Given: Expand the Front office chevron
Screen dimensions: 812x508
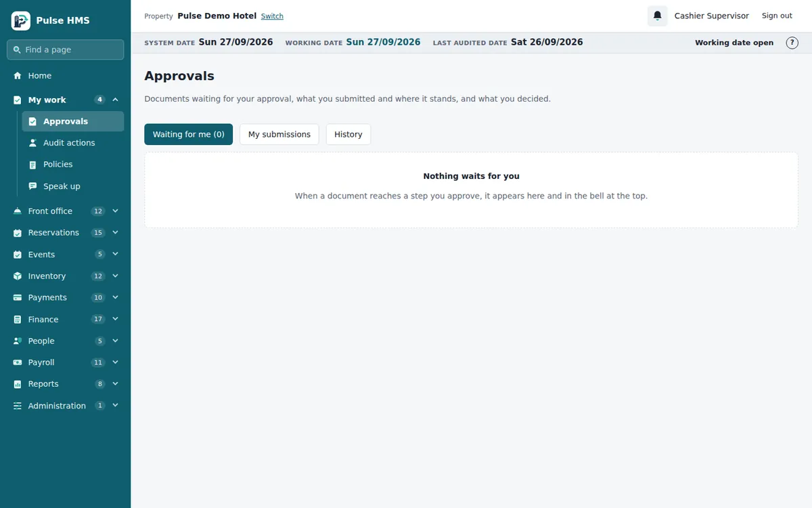Looking at the screenshot, I should [x=115, y=211].
